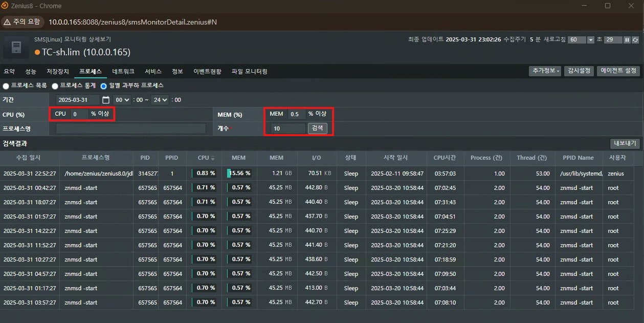644x323 pixels.
Task: Click the zenius user cell
Action: click(616, 174)
